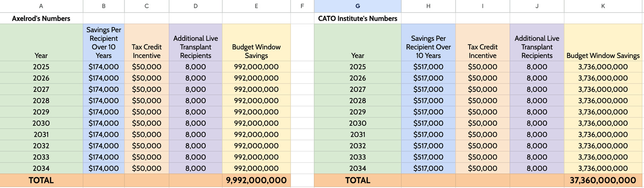The image size is (644, 188).
Task: Select column B header
Action: pyautogui.click(x=104, y=6)
